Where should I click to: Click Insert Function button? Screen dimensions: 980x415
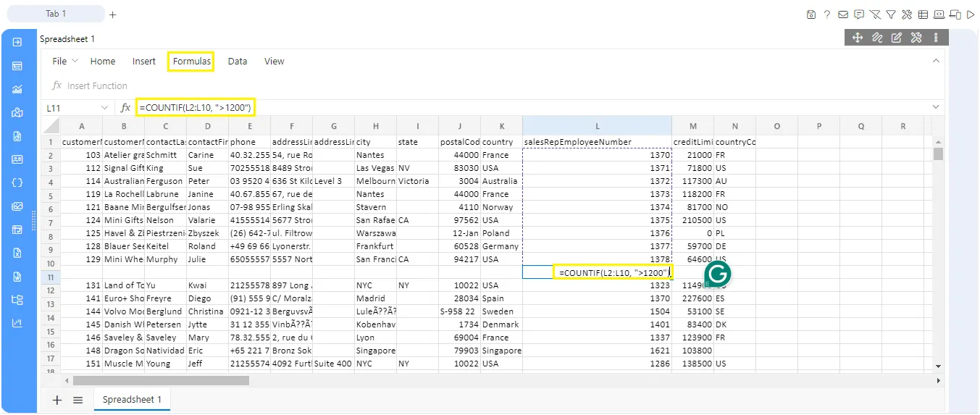pyautogui.click(x=90, y=85)
